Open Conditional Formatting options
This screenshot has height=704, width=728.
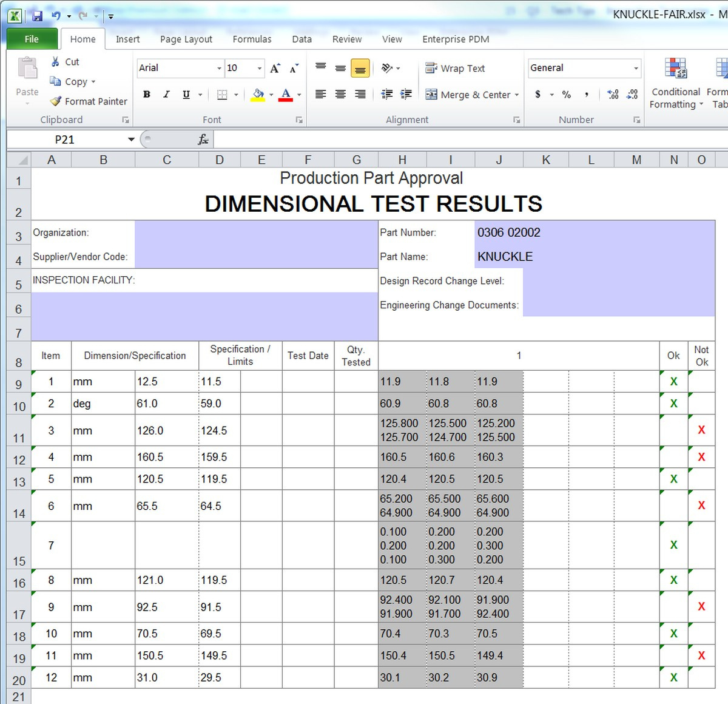675,85
